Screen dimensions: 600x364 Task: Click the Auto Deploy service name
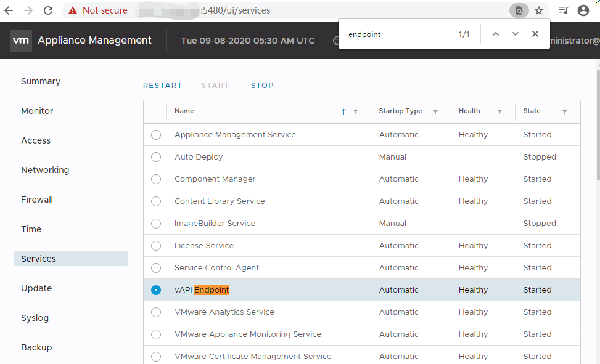(x=199, y=157)
